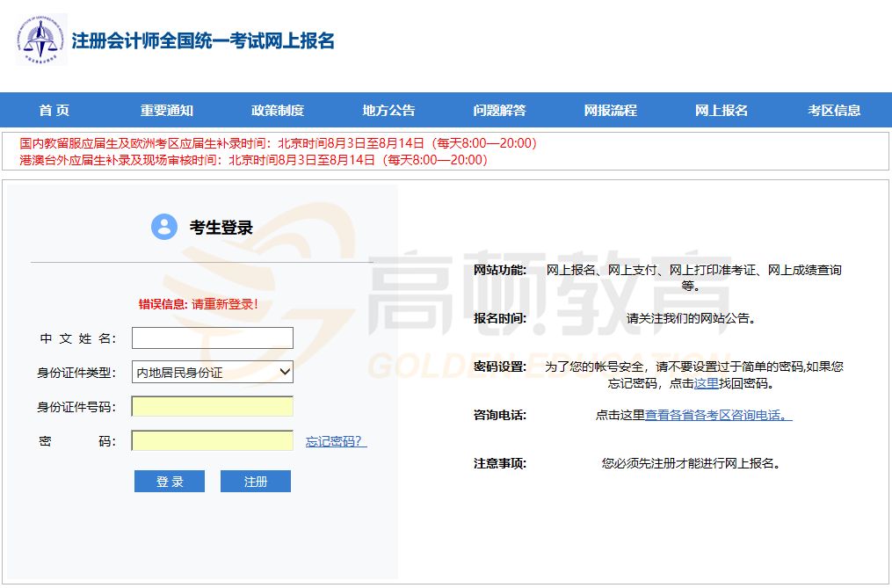Select 地方公告 from the navigation bar

(x=388, y=111)
